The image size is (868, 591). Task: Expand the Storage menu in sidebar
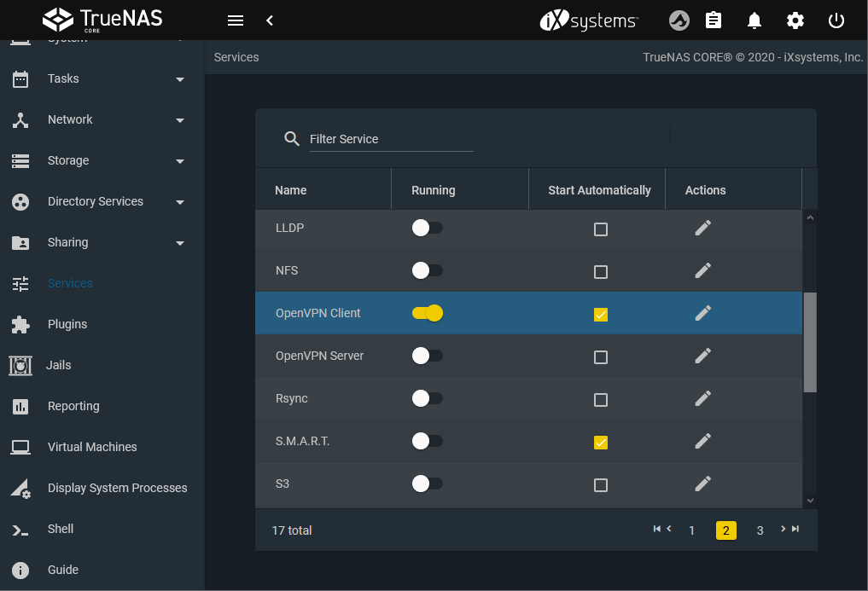pos(180,161)
